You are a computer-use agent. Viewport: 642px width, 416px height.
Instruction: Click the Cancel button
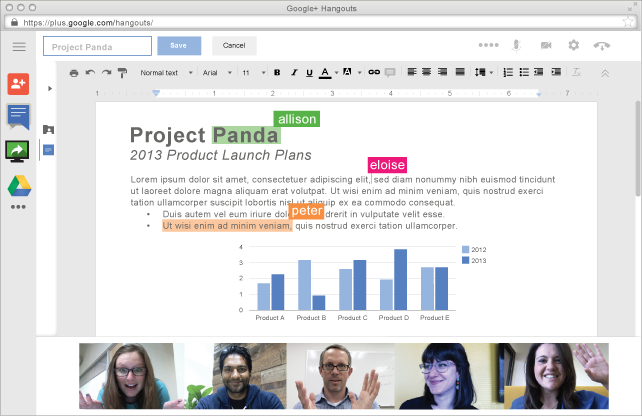(x=234, y=46)
